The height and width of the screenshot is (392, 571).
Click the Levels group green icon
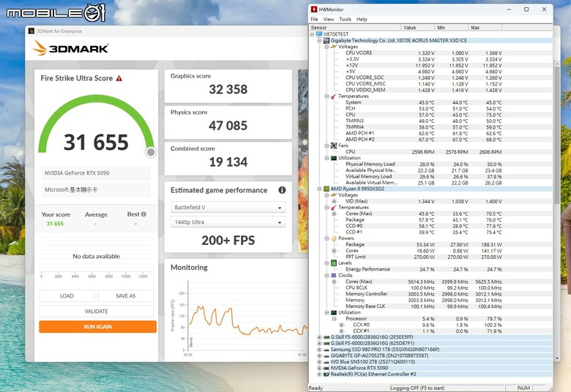click(x=334, y=263)
